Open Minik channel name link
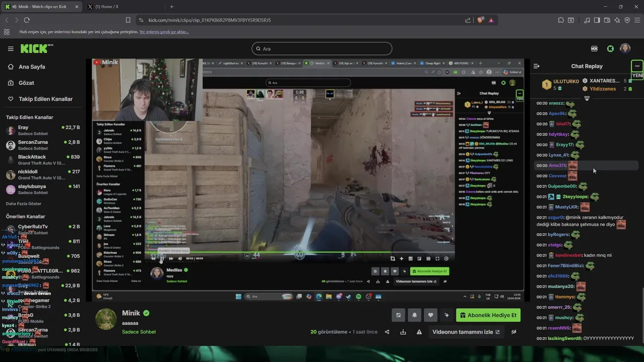This screenshot has width=644, height=362. [131, 313]
